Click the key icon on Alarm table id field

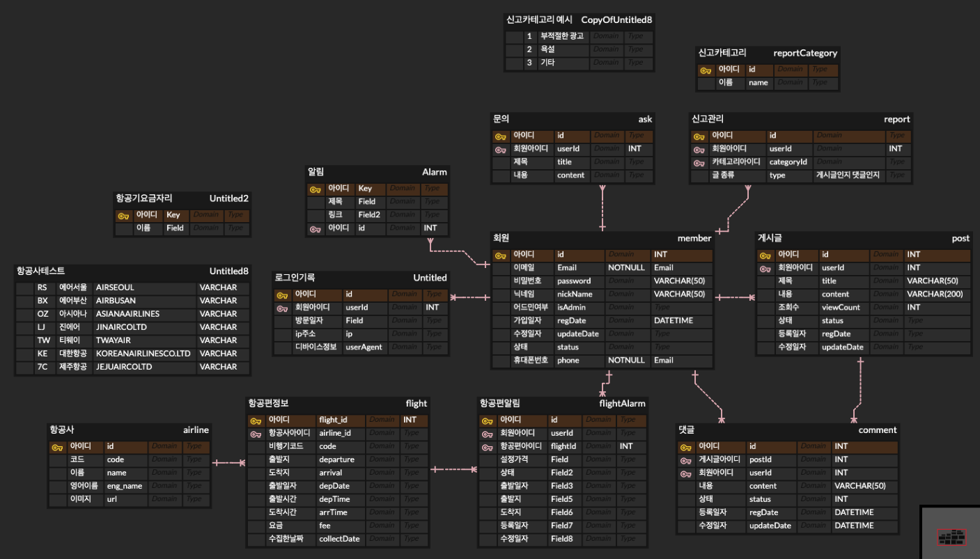(x=317, y=228)
